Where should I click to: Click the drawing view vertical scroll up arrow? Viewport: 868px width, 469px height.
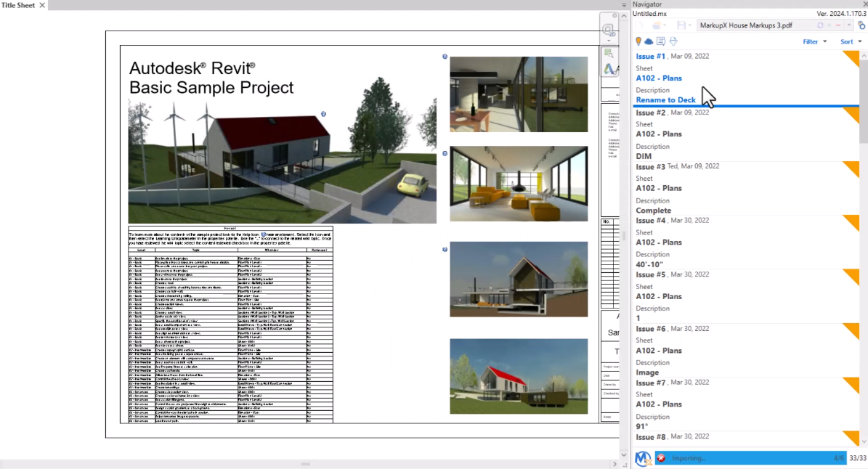tap(624, 16)
